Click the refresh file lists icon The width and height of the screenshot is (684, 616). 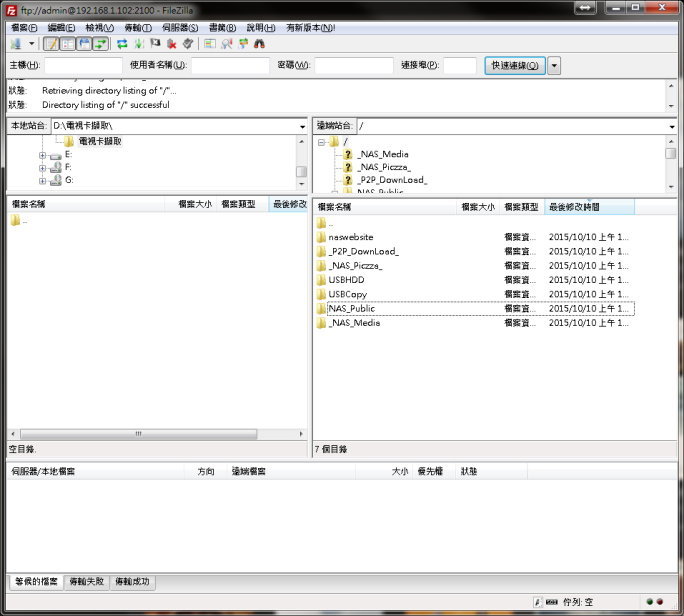click(x=122, y=44)
